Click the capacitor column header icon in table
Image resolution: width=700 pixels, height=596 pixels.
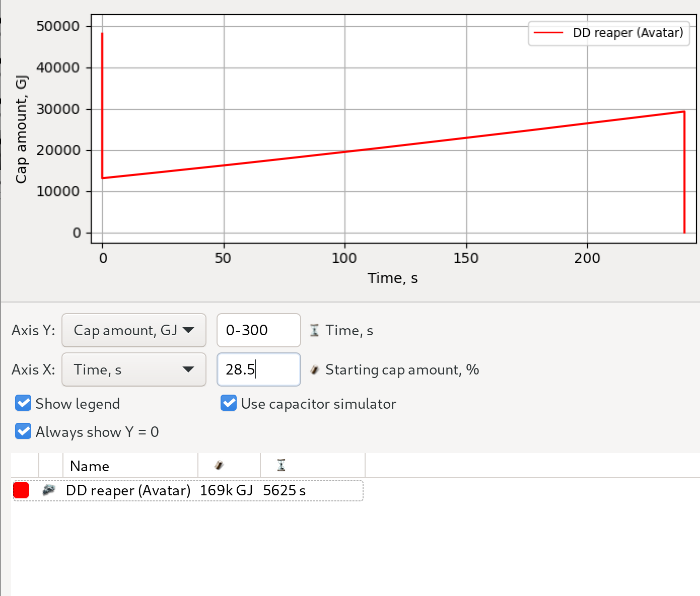[218, 465]
